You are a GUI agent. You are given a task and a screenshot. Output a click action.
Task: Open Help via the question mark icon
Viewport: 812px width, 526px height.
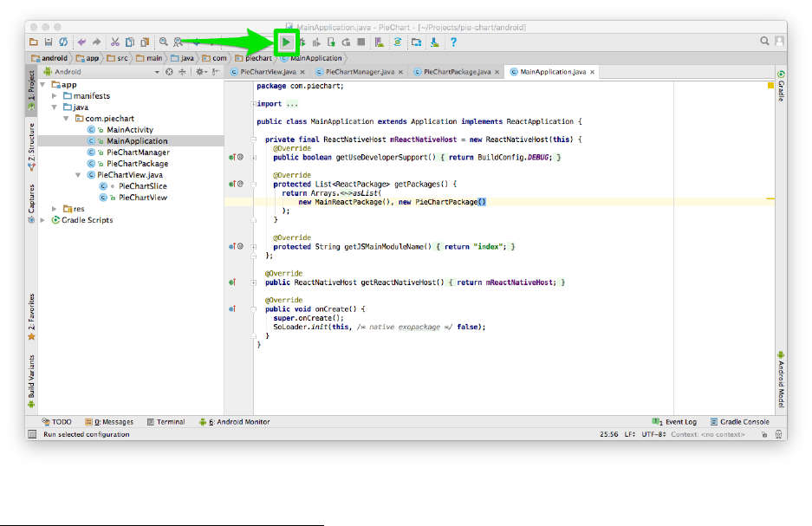click(x=453, y=41)
